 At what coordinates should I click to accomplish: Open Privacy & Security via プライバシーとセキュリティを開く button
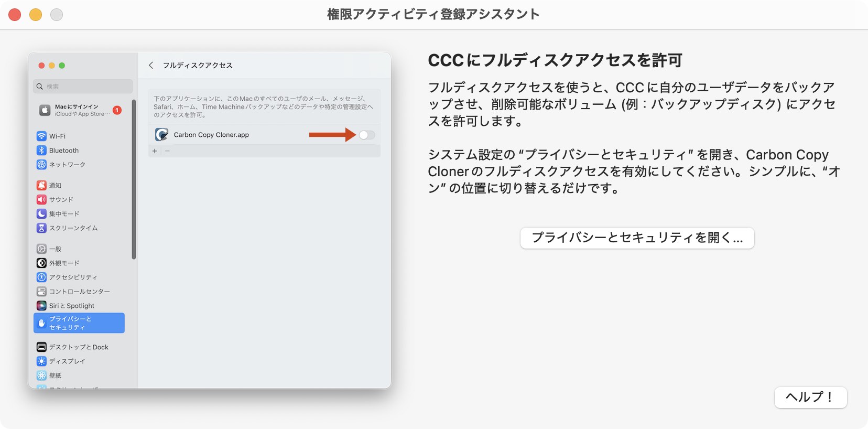click(x=637, y=238)
